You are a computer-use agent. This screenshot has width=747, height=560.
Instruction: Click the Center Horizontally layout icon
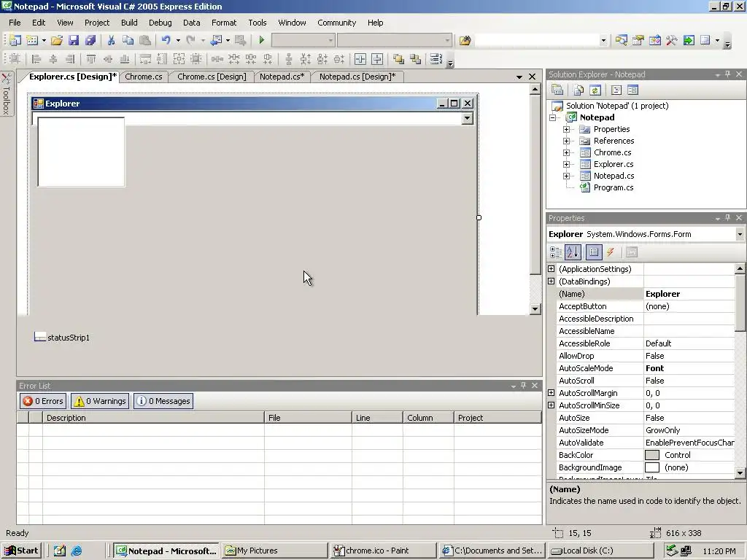pyautogui.click(x=360, y=59)
